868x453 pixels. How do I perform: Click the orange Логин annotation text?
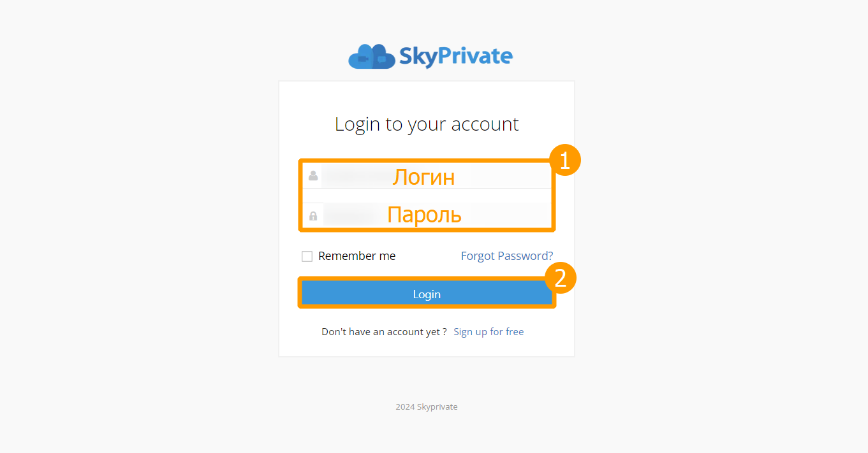pyautogui.click(x=423, y=176)
